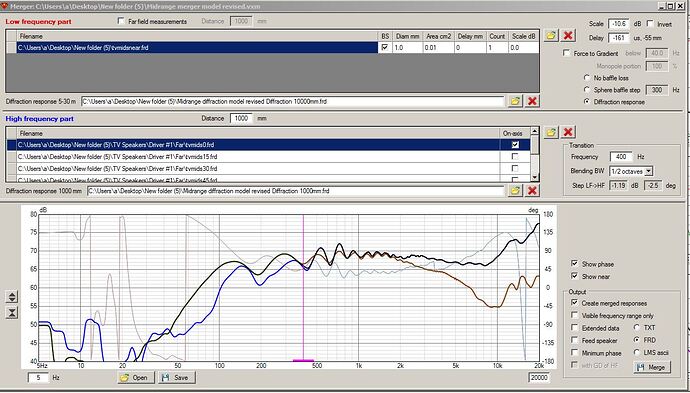Screen dimensions: 690x393
Task: Toggle Show phase checkbox
Action: pyautogui.click(x=574, y=264)
